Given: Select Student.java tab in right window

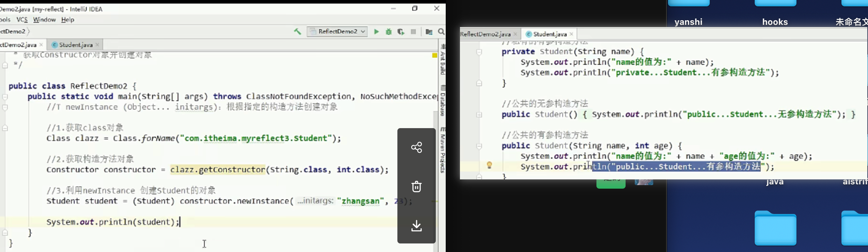Looking at the screenshot, I should (x=550, y=34).
